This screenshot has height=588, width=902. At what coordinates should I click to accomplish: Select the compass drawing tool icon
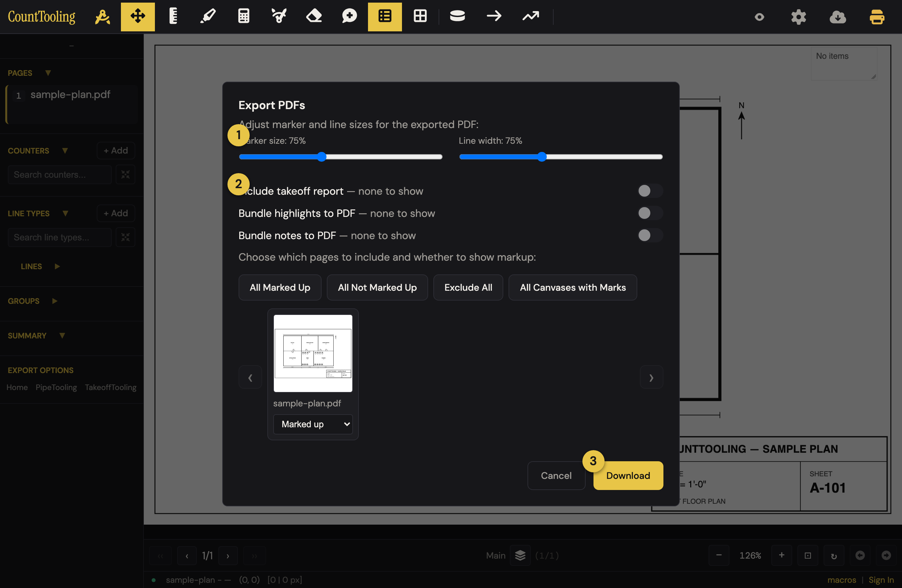tap(102, 17)
